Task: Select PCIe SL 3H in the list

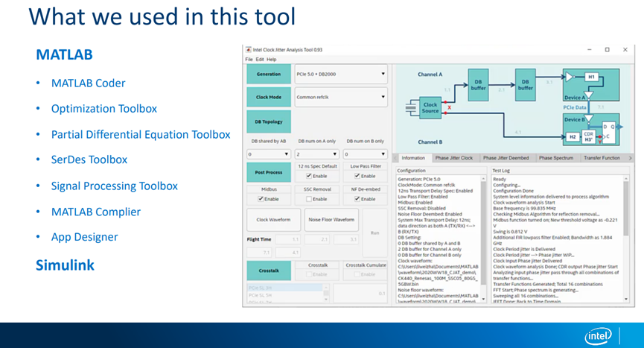Action: 285,288
